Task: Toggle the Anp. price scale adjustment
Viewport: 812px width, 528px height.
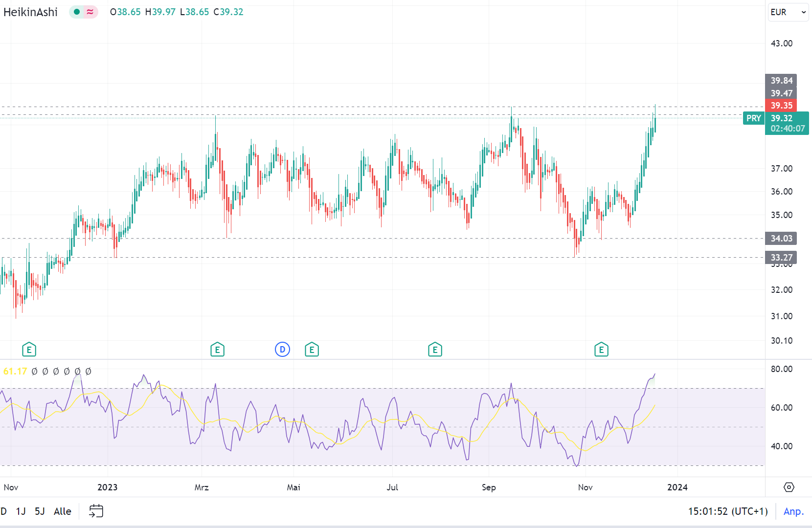Action: click(x=793, y=511)
